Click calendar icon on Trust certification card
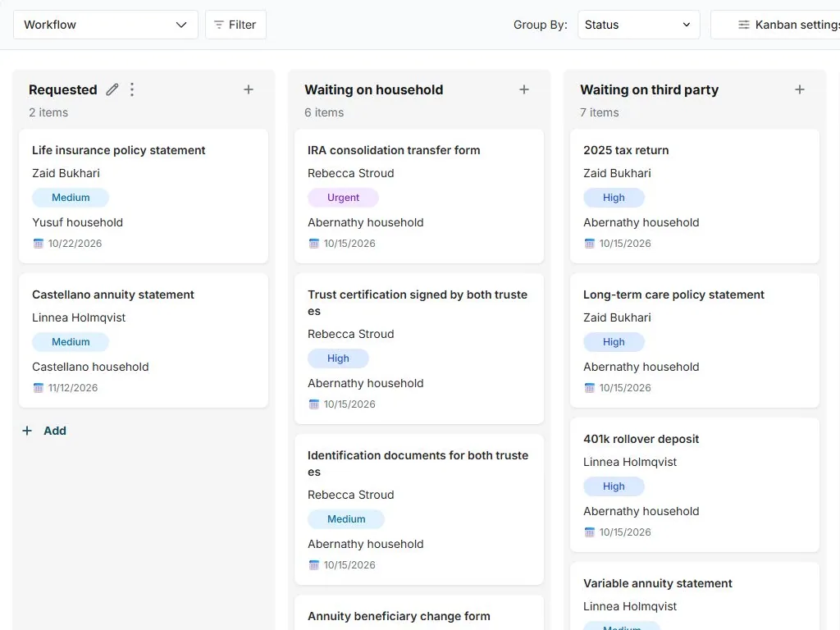This screenshot has height=630, width=840. pyautogui.click(x=314, y=404)
